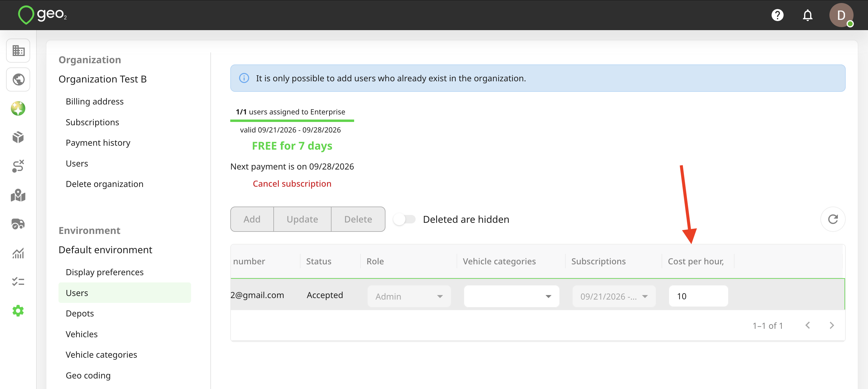This screenshot has height=389, width=868.
Task: Open Depots menu item
Action: pyautogui.click(x=80, y=313)
